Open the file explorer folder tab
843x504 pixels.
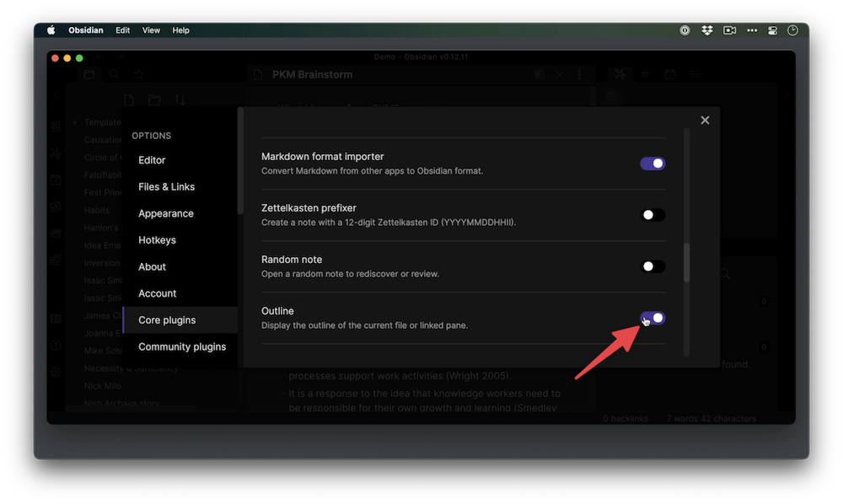pos(89,75)
